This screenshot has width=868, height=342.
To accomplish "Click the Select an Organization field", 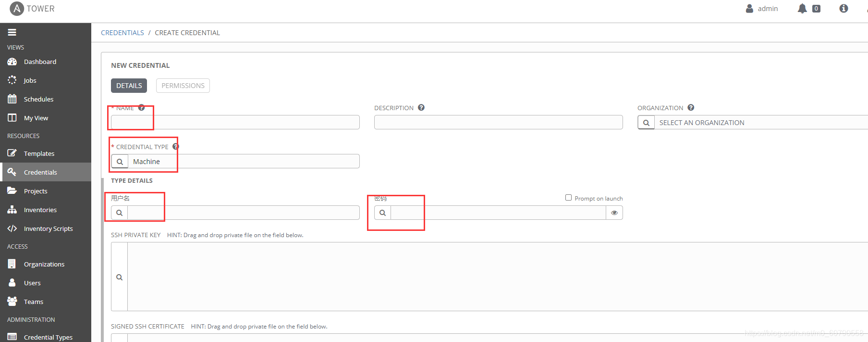I will (x=761, y=123).
